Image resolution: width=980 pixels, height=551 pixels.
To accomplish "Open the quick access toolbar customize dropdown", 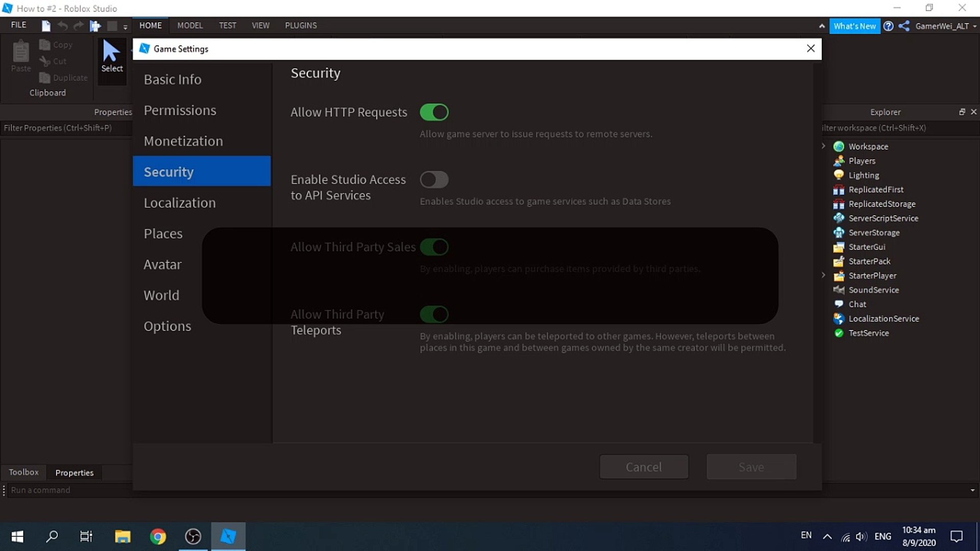I will (125, 27).
